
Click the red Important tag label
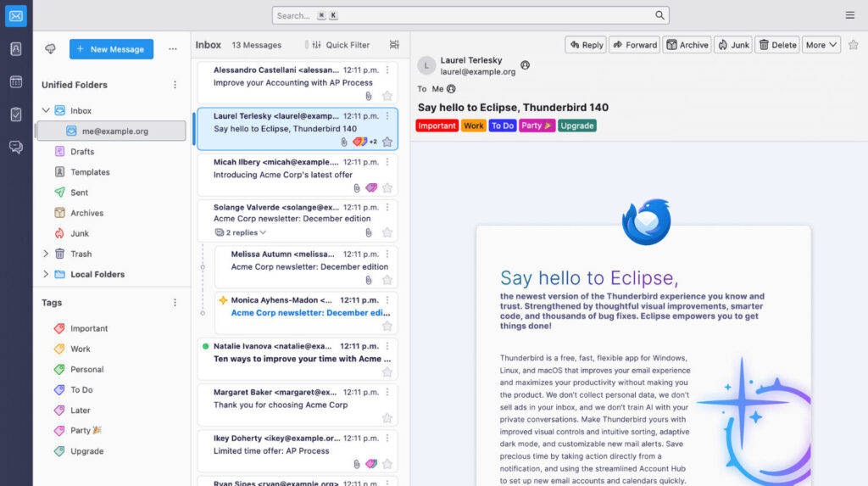coord(437,126)
